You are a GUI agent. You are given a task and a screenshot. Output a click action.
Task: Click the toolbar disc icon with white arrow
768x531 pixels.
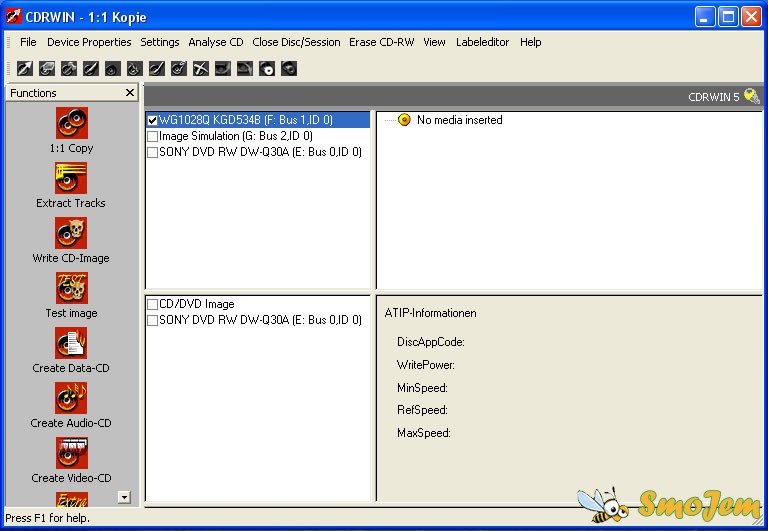point(25,69)
